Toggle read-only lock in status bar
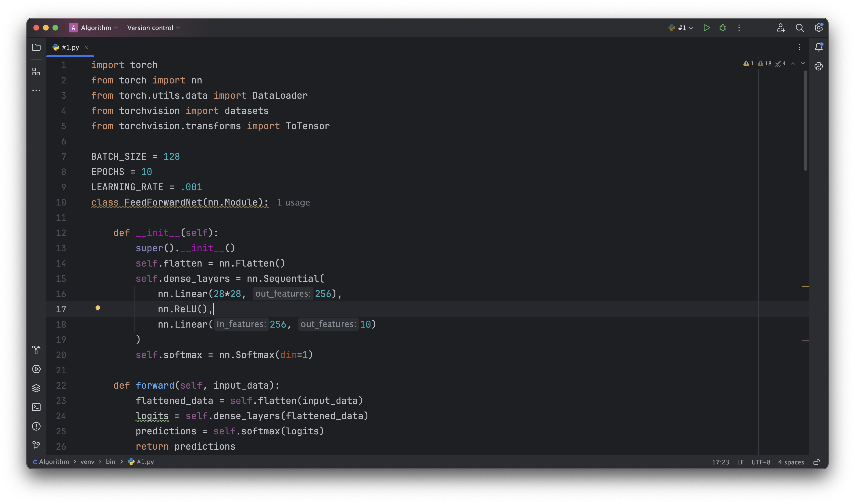The height and width of the screenshot is (504, 855). [817, 462]
